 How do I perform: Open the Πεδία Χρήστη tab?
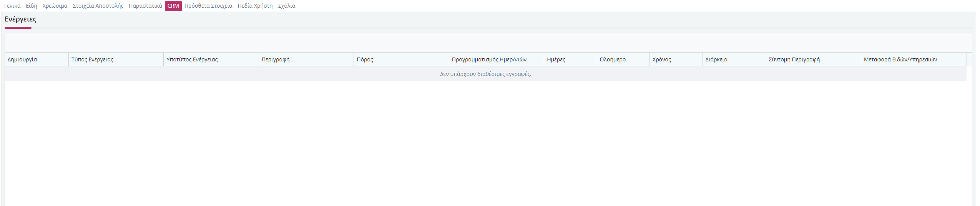click(x=255, y=6)
